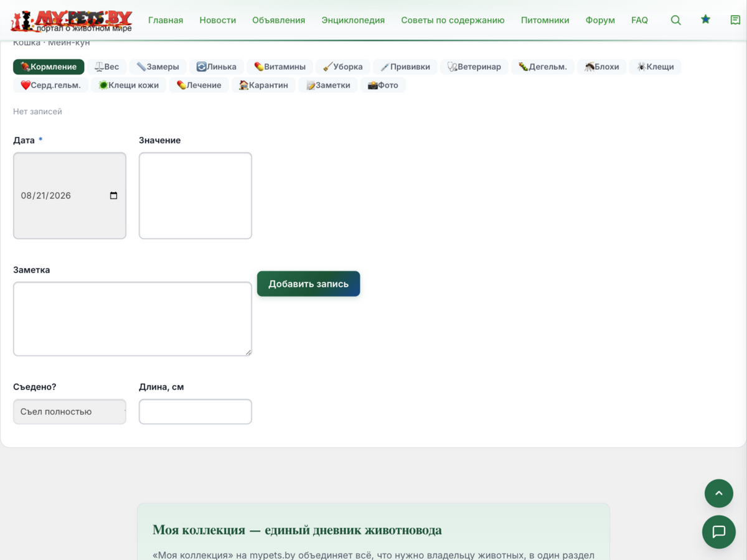
Task: Open the Объявления menu item
Action: (x=279, y=20)
